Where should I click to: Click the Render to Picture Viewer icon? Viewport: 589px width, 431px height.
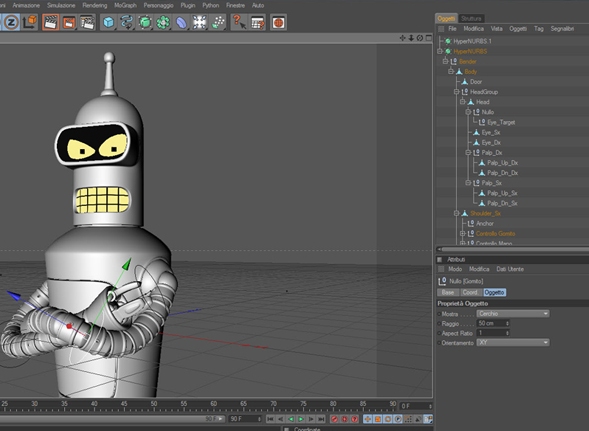tap(69, 22)
